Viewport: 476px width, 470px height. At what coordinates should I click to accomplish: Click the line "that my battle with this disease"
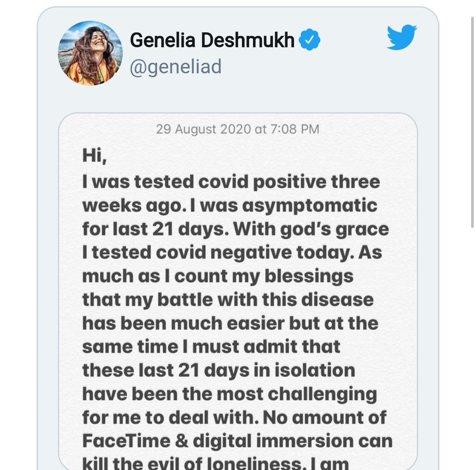[x=228, y=300]
